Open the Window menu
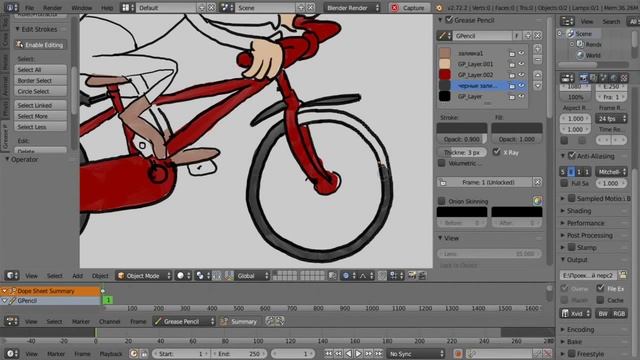The height and width of the screenshot is (360, 640). coord(82,8)
